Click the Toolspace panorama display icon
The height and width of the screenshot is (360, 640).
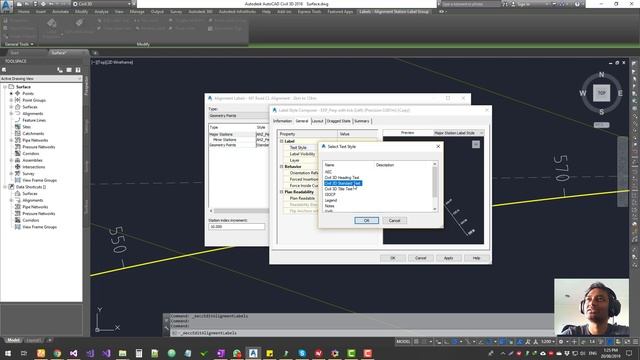69,70
